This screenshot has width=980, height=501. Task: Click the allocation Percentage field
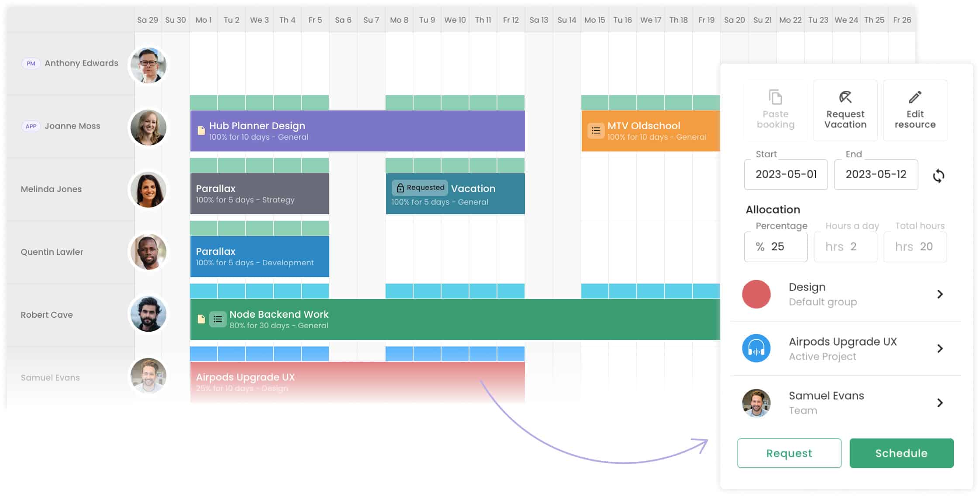pyautogui.click(x=776, y=246)
